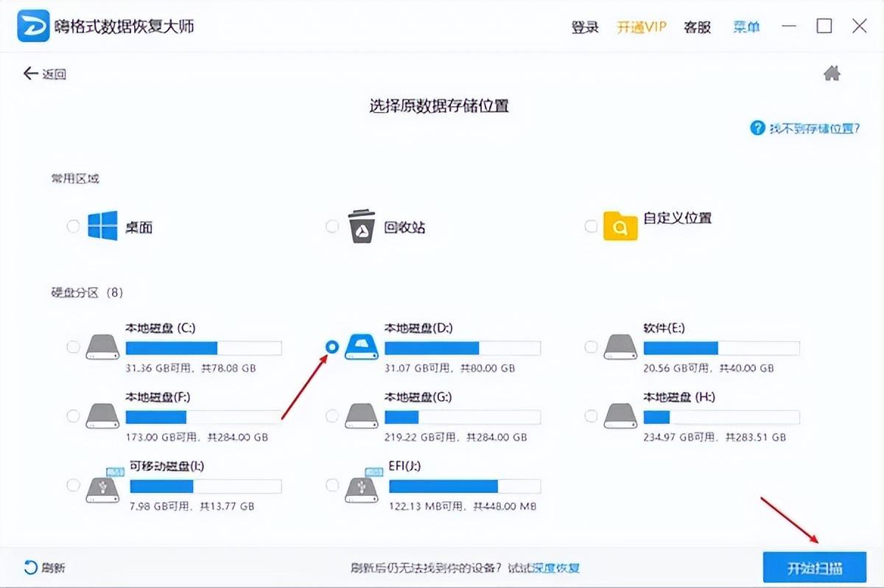Click the recycle bin icon
This screenshot has height=588, width=884.
tap(361, 226)
